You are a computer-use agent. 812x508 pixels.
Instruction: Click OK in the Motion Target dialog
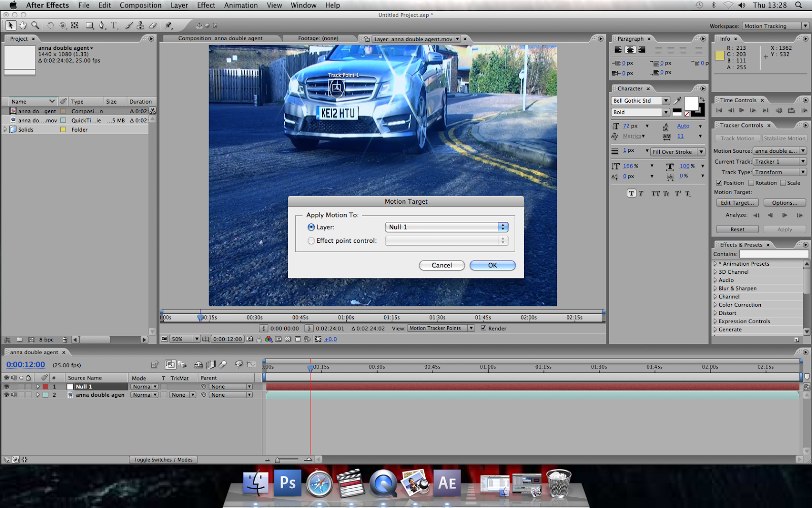(x=492, y=265)
